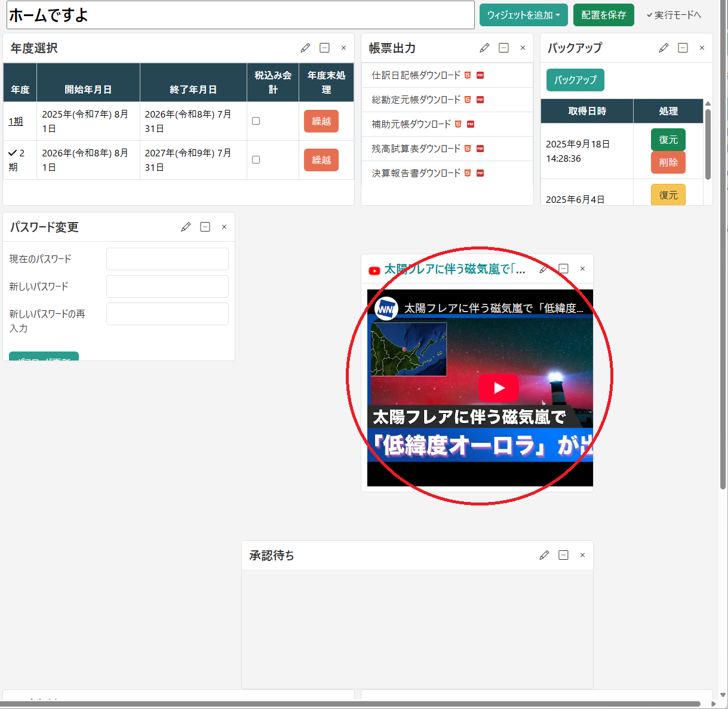Click the 配置を保存 button
728x709 pixels.
[603, 15]
